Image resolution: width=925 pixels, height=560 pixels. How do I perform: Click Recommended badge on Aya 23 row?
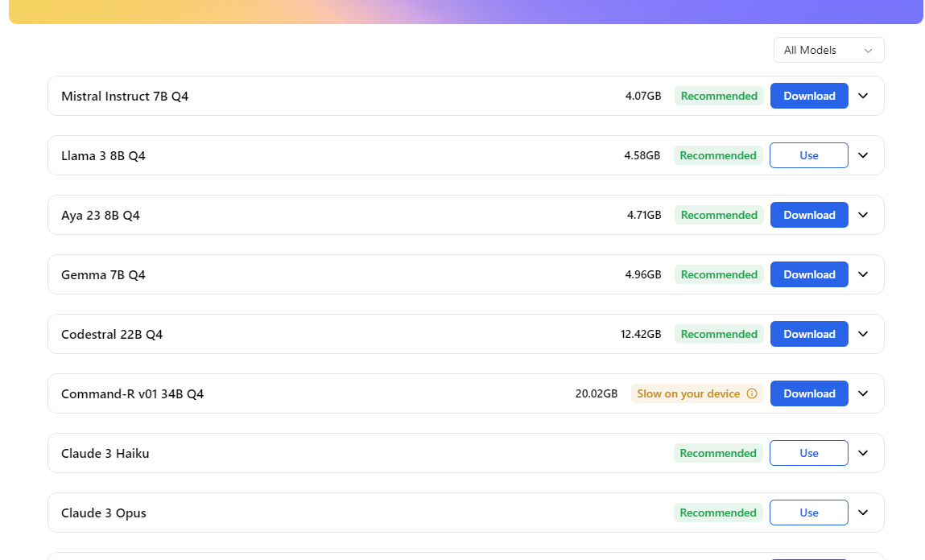[x=719, y=215]
